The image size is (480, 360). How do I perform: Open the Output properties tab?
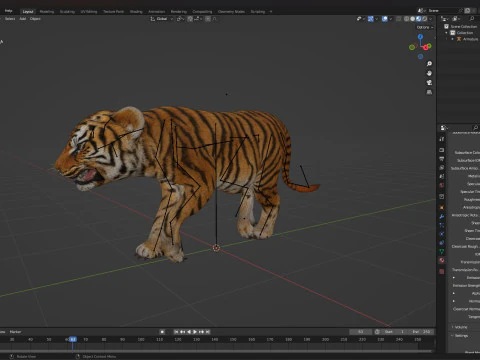click(x=442, y=159)
